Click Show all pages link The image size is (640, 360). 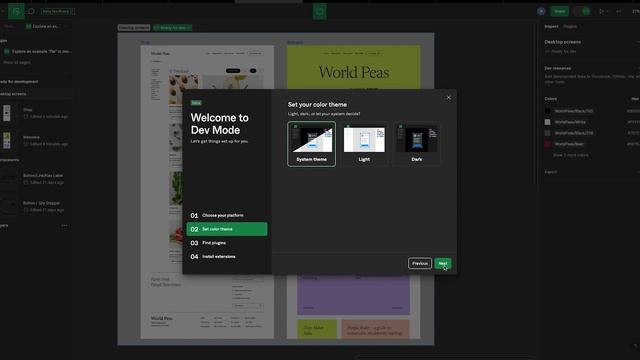[x=17, y=62]
